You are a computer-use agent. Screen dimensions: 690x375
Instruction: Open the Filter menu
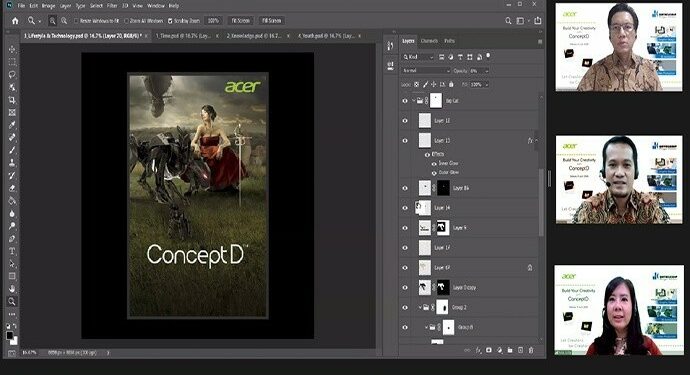click(x=112, y=6)
